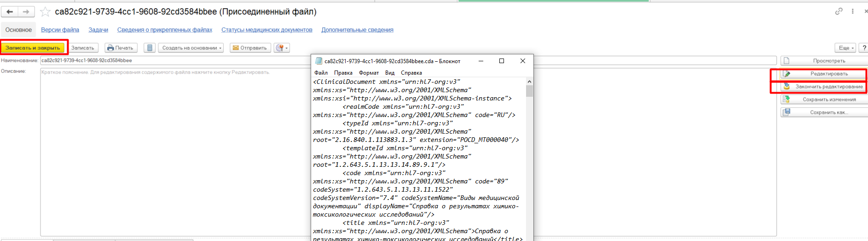
Task: Open the three-dot options menu
Action: point(852,12)
